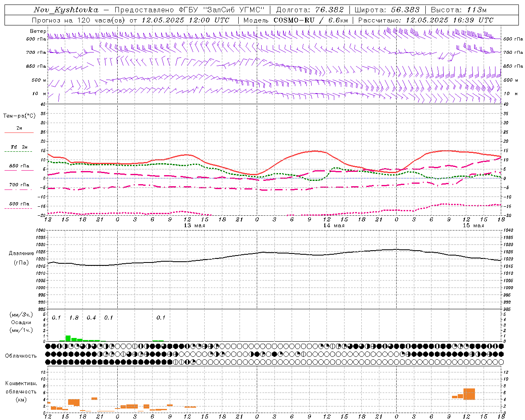Click the 10 м wind level label on the left axis

point(39,94)
